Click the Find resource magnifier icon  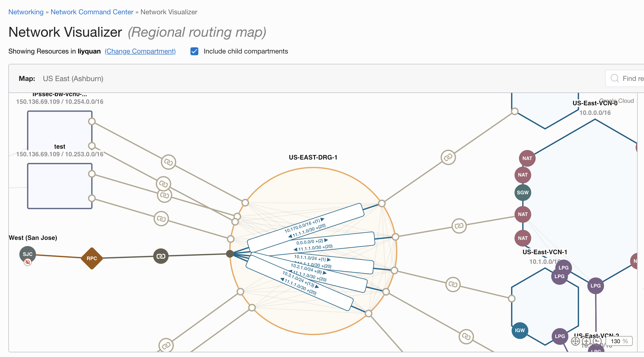pos(615,78)
